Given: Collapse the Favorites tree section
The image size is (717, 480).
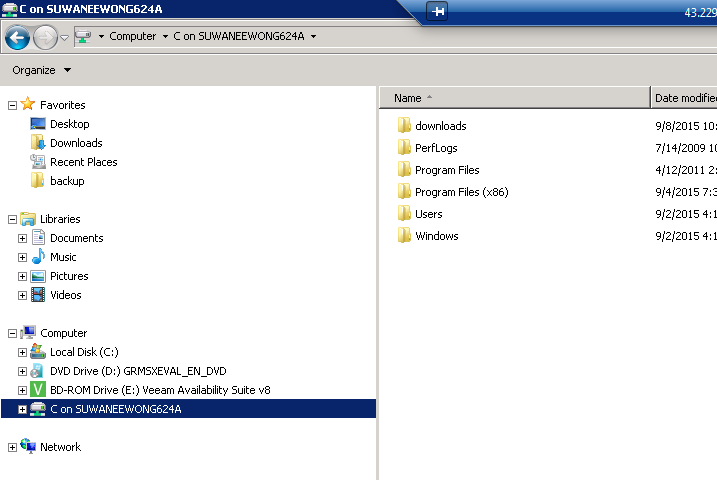Looking at the screenshot, I should pyautogui.click(x=12, y=105).
